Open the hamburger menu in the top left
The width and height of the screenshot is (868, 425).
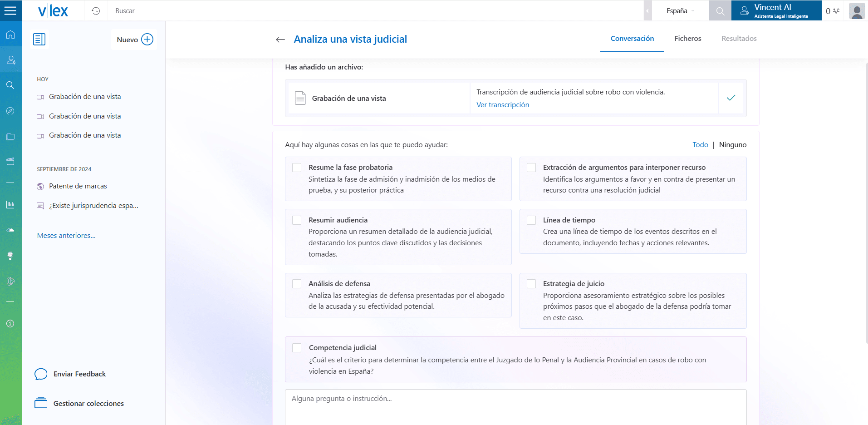tap(10, 10)
